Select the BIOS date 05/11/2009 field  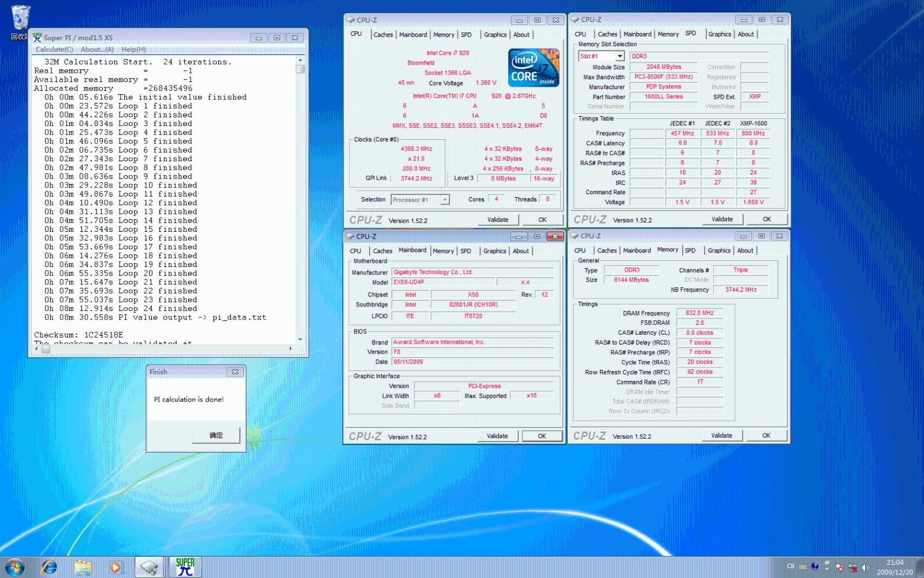[x=472, y=362]
